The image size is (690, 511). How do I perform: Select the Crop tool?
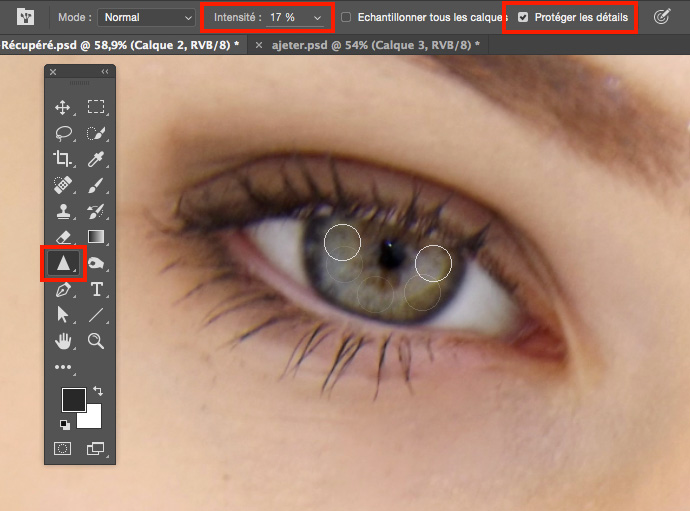click(x=62, y=159)
